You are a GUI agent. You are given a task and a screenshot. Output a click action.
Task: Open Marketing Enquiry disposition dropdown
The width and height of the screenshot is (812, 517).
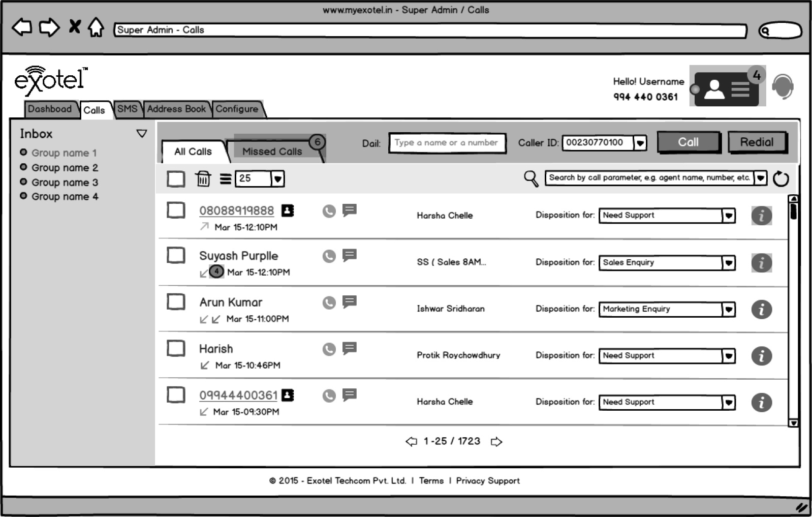[729, 310]
